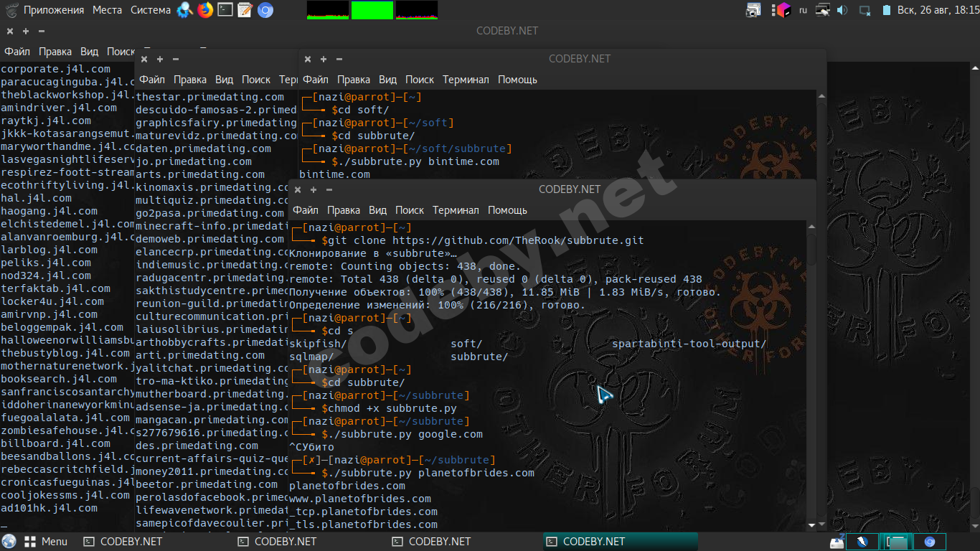
Task: Click the skipfish/ directory name
Action: point(318,344)
